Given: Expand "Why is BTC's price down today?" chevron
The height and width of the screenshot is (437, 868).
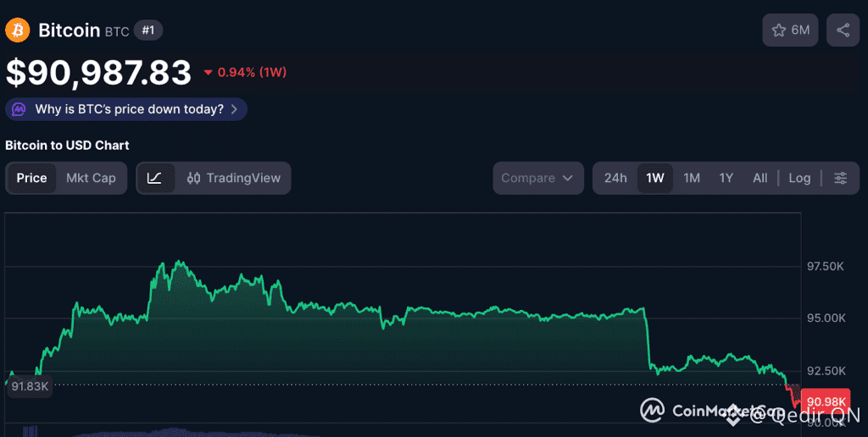Looking at the screenshot, I should click(234, 109).
